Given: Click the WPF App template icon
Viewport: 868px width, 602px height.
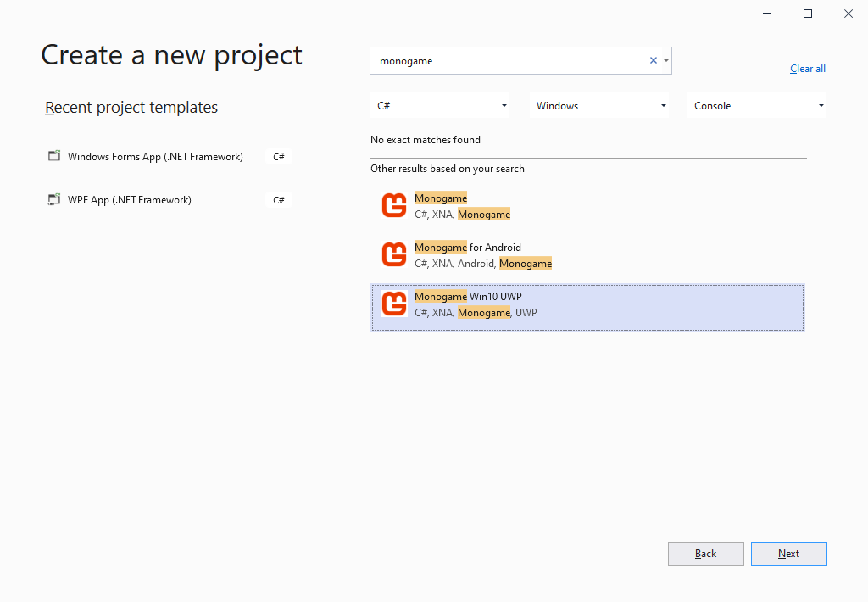Looking at the screenshot, I should pyautogui.click(x=54, y=199).
